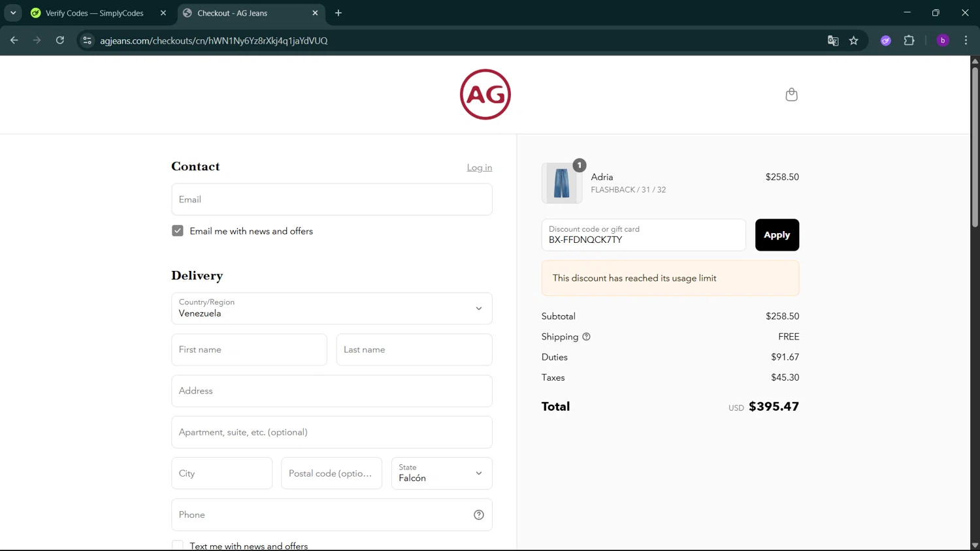Open the tab search dropdown arrow
This screenshot has height=551, width=980.
point(13,13)
